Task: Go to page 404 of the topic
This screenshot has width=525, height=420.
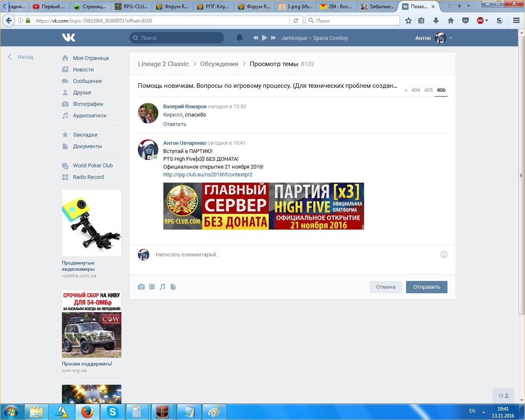Action: click(x=415, y=90)
